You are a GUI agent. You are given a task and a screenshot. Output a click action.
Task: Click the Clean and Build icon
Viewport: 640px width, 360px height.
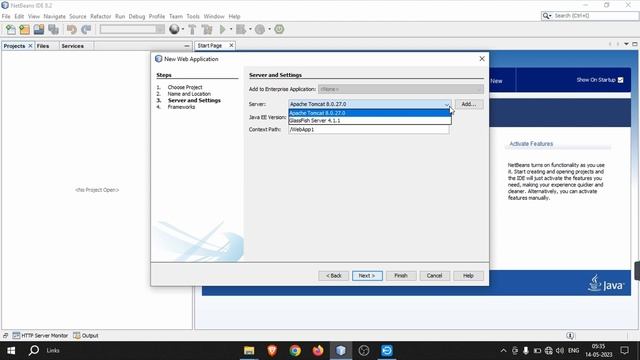(207, 29)
